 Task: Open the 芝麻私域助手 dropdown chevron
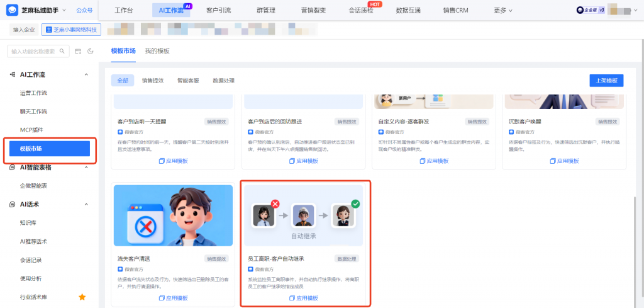pos(64,10)
